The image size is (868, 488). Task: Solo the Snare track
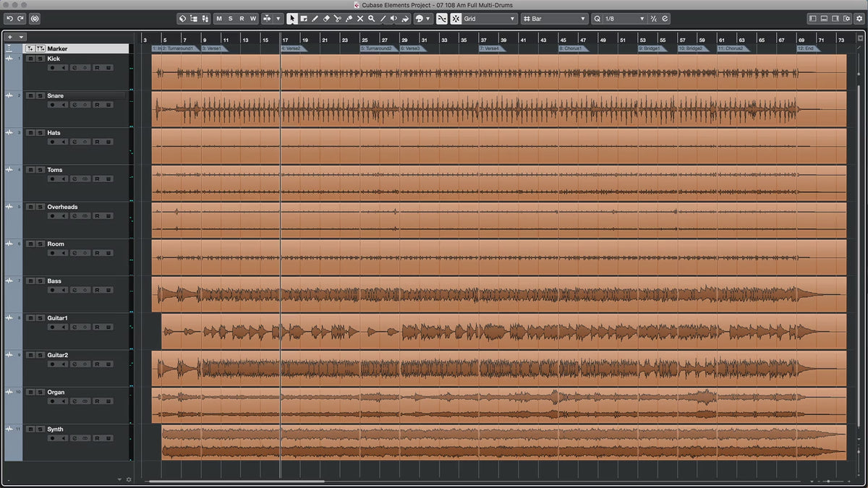coord(39,95)
